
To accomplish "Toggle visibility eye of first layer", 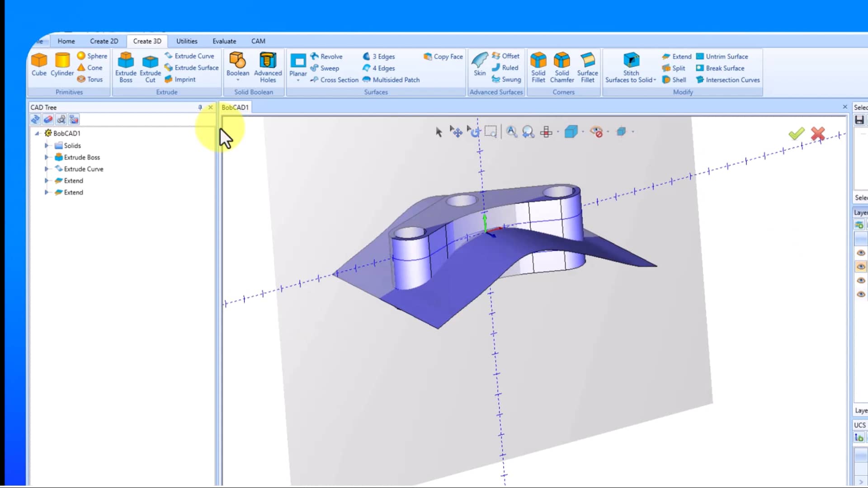I will point(861,253).
